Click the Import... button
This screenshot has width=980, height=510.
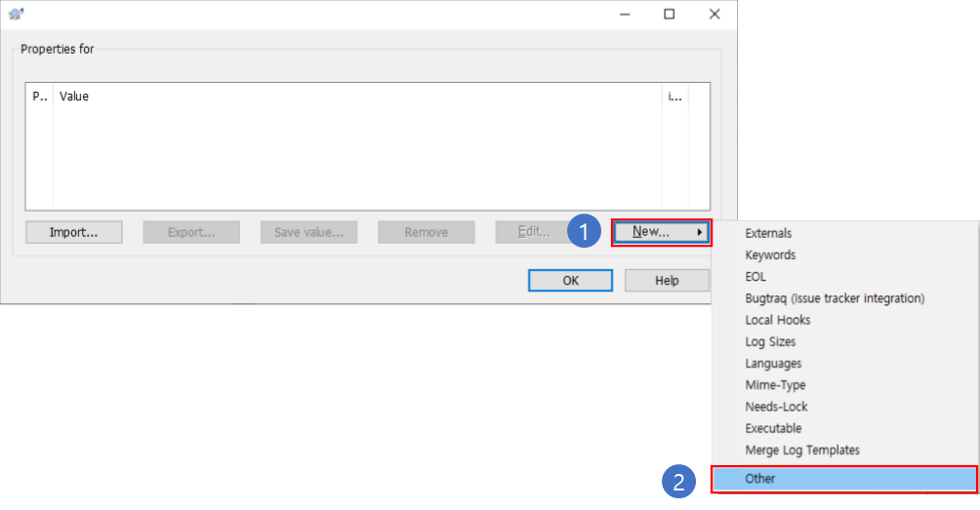point(74,232)
